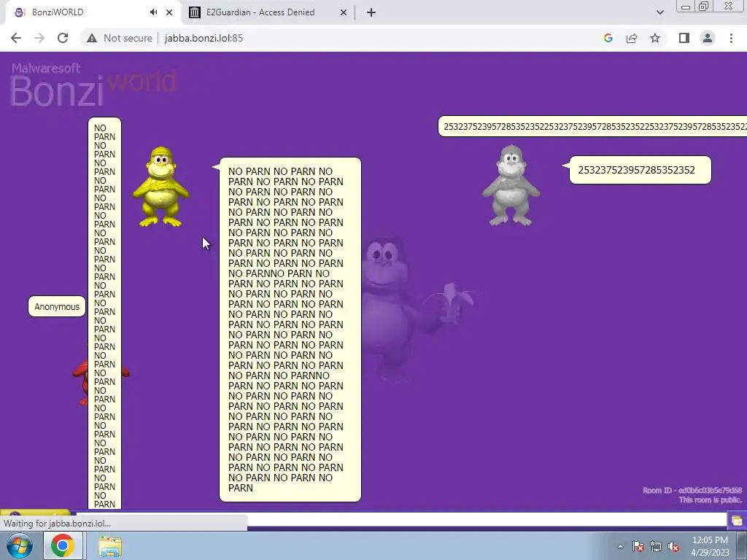Viewport: 747px width, 560px height.
Task: Click the 25323752395728535235 short speech bubble
Action: tap(640, 170)
